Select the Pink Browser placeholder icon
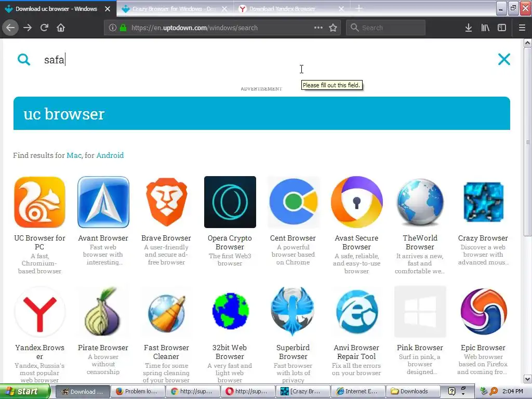532x399 pixels. point(420,312)
